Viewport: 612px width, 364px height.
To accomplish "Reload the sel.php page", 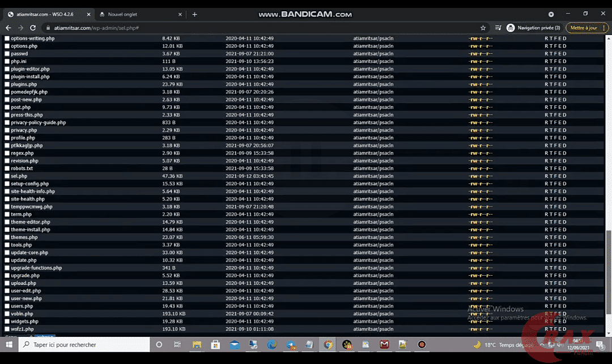I will [33, 28].
